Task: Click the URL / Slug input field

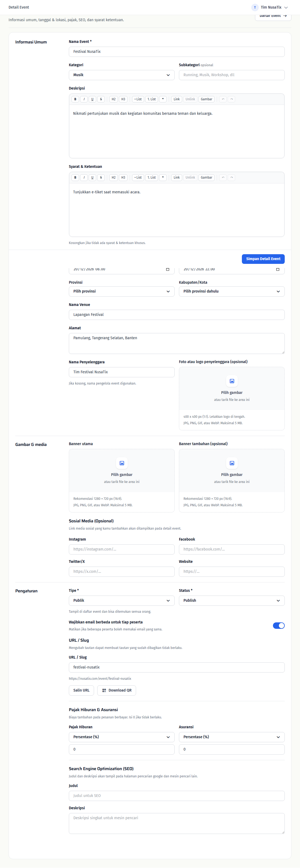Action: 177,667
